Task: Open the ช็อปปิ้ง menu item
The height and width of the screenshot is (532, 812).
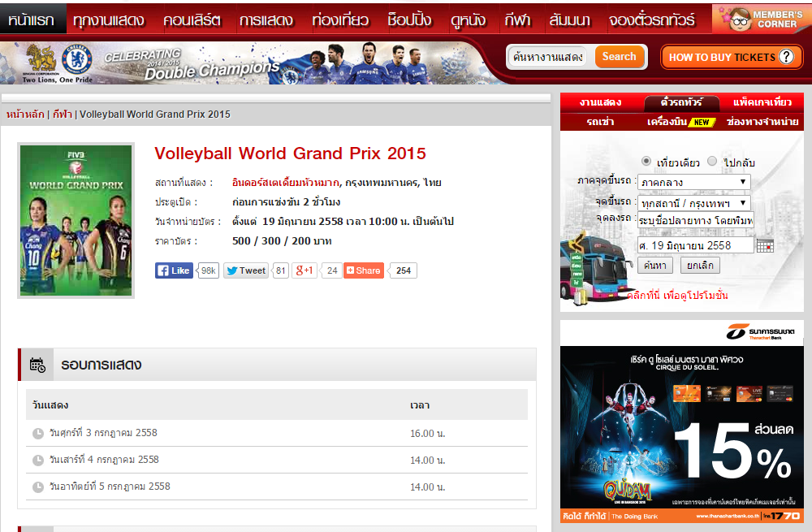Action: coord(409,19)
